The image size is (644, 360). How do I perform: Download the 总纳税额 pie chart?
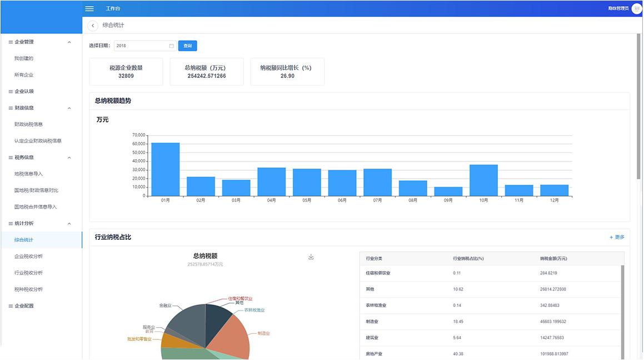[311, 257]
